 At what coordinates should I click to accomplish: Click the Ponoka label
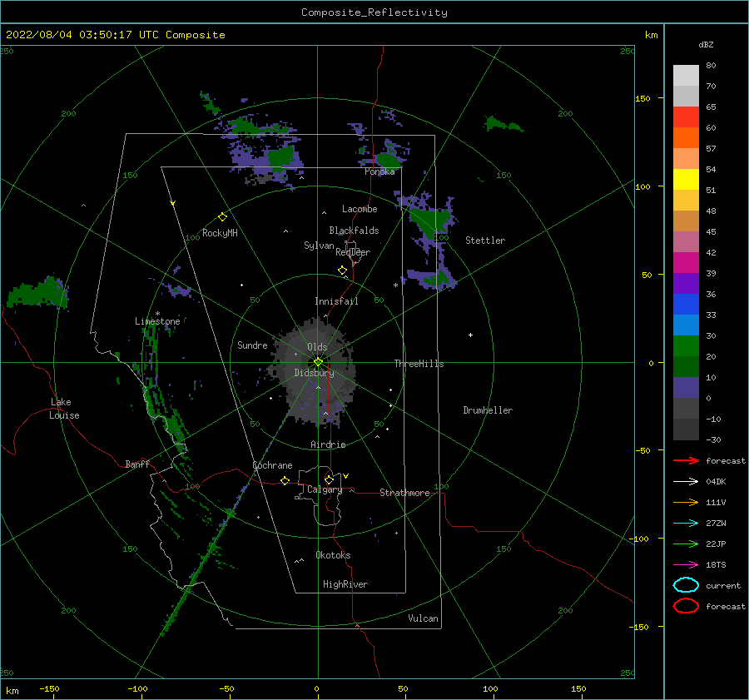pos(379,171)
